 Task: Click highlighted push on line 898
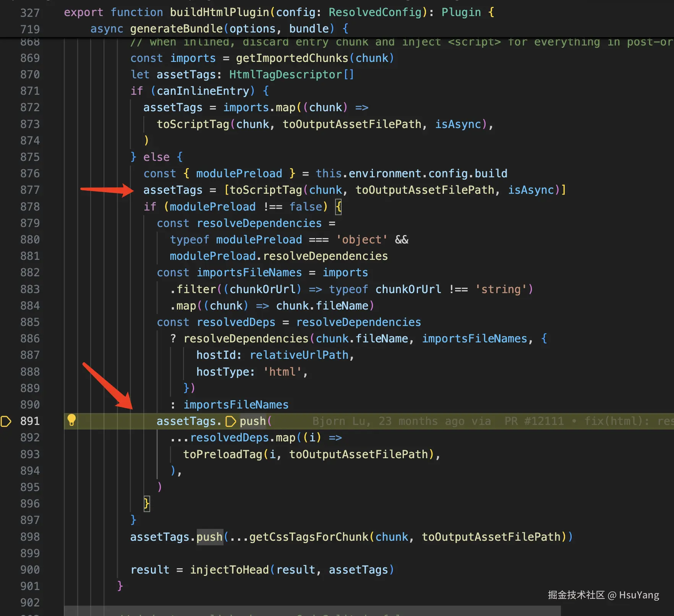pyautogui.click(x=210, y=537)
